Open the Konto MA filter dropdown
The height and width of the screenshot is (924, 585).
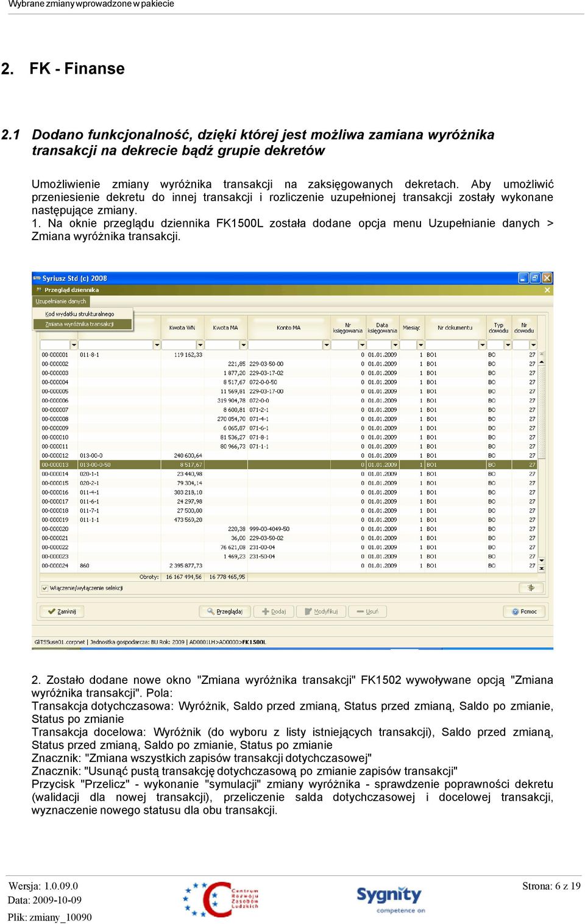(x=326, y=345)
